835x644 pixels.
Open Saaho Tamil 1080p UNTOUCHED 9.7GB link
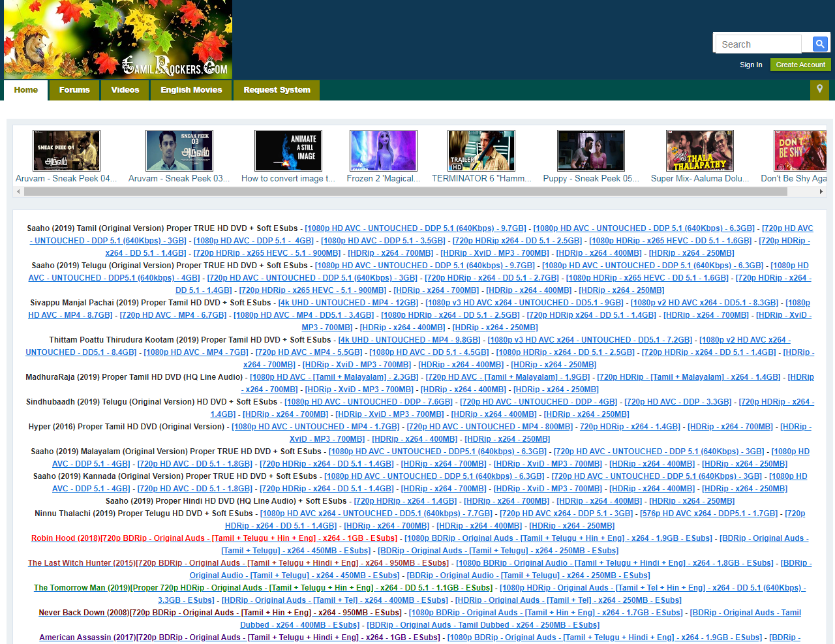coord(416,228)
